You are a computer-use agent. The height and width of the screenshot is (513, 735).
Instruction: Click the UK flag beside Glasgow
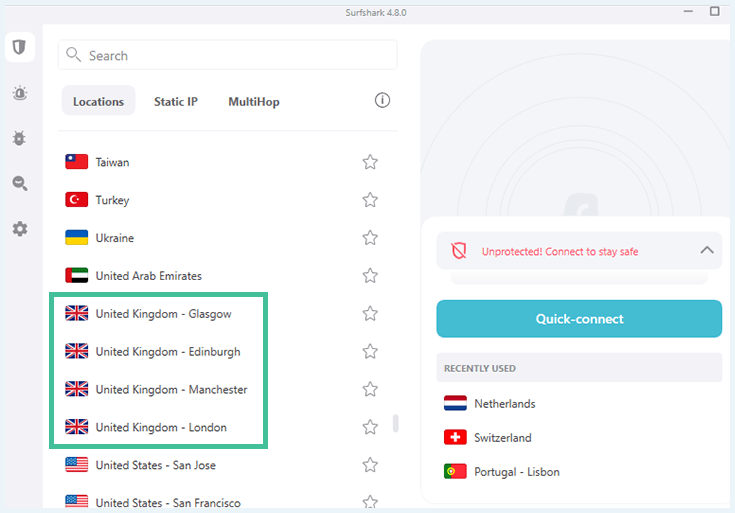[x=76, y=313]
